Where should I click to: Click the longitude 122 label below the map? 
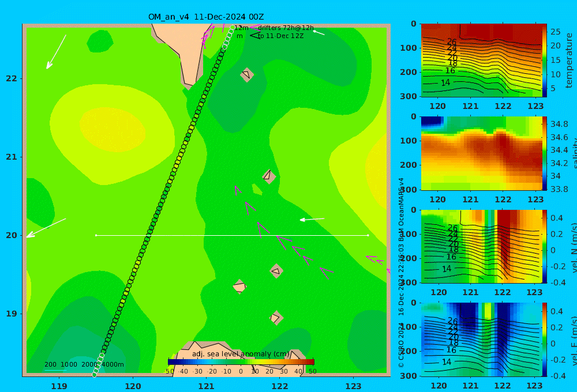click(x=280, y=386)
